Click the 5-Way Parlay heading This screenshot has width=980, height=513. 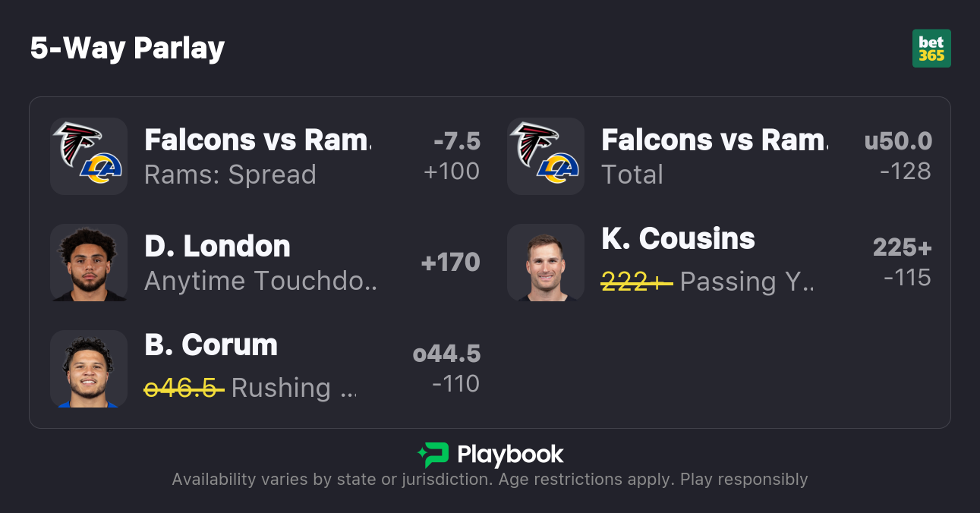click(x=128, y=49)
